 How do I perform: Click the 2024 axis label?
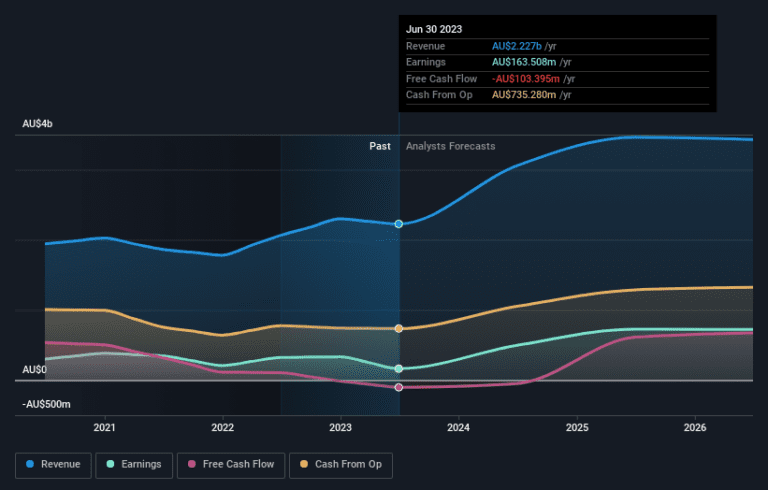click(458, 428)
